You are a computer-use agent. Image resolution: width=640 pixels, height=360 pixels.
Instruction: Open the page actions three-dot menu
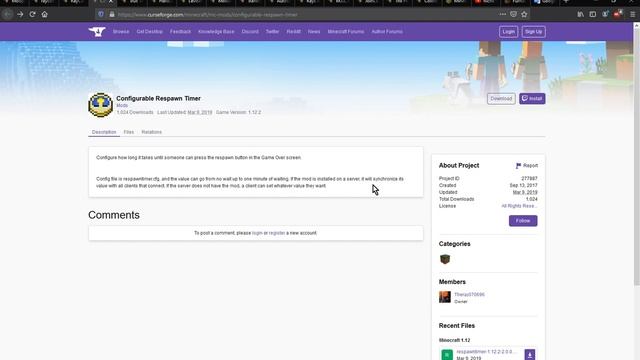pyautogui.click(x=502, y=14)
